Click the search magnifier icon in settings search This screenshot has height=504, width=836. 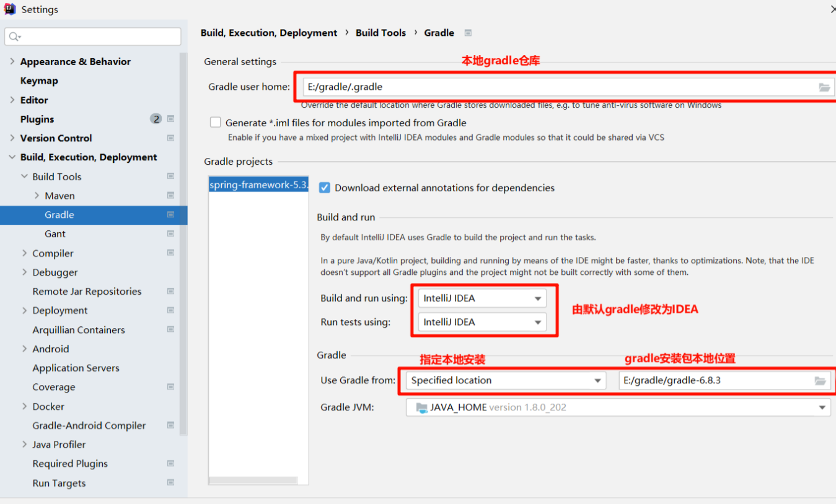click(x=15, y=37)
